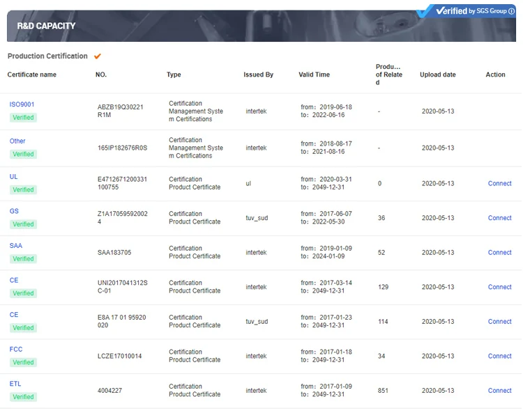This screenshot has width=523, height=420.
Task: Open the SAA certificate link
Action: click(15, 246)
